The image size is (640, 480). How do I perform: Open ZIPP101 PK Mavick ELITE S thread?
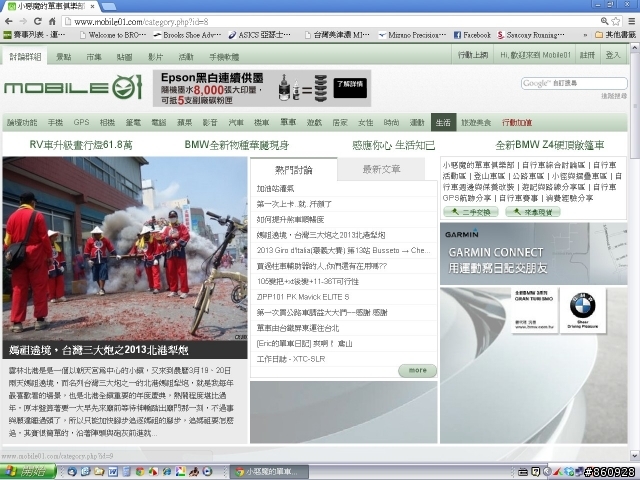point(303,297)
